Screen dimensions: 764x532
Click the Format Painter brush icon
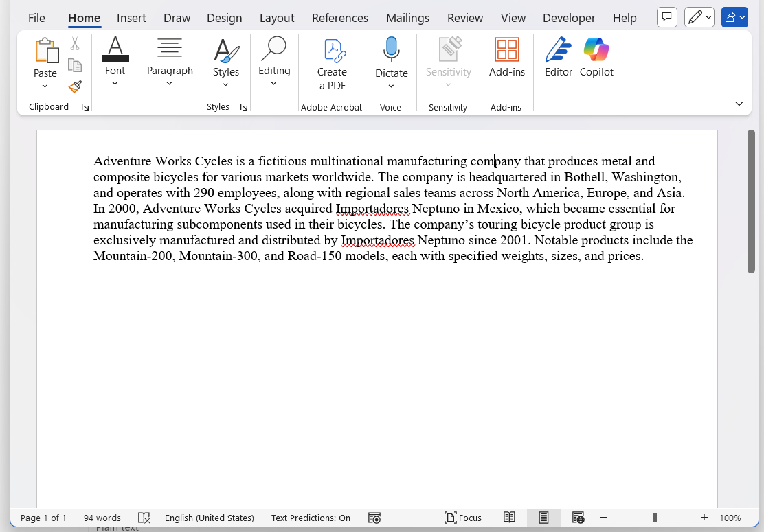(x=75, y=86)
